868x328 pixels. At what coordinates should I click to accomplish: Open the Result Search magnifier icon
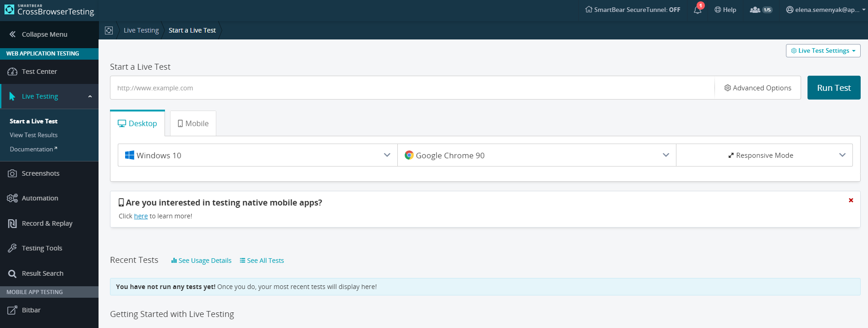point(12,274)
